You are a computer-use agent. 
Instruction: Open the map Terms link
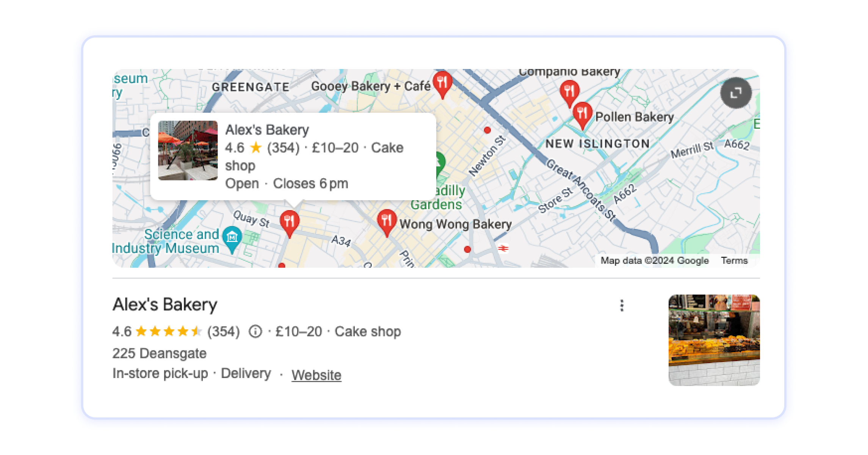pyautogui.click(x=734, y=260)
